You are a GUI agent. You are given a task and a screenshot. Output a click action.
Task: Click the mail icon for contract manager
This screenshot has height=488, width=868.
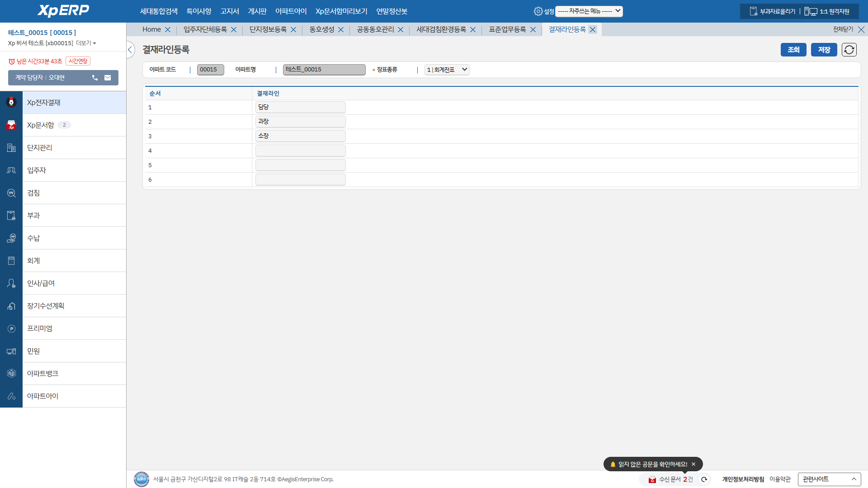coord(108,78)
